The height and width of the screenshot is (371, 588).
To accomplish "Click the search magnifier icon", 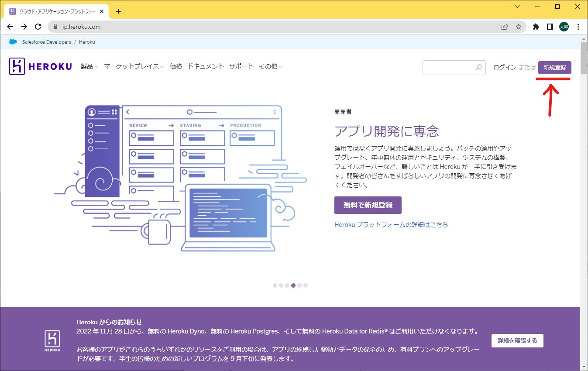I will click(x=479, y=67).
